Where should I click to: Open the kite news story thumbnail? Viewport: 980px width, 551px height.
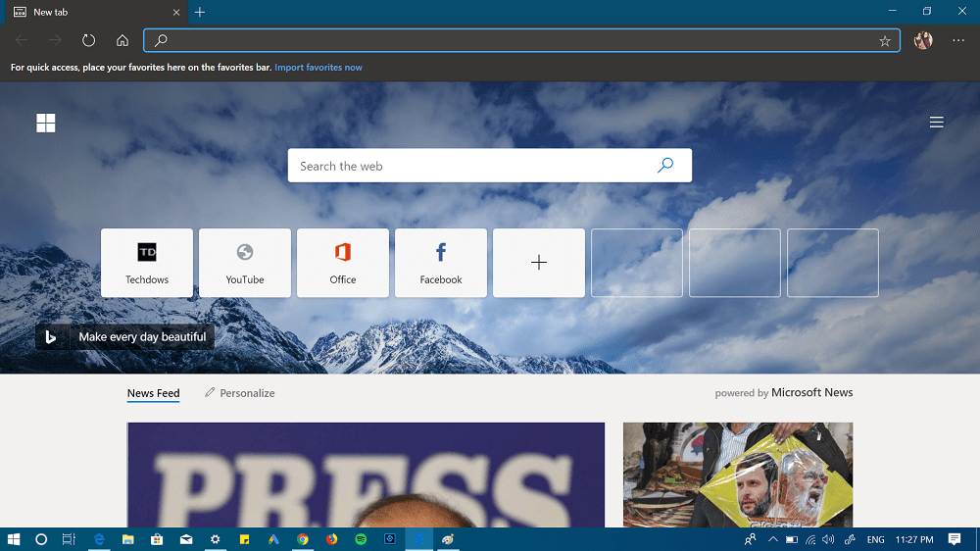(738, 475)
